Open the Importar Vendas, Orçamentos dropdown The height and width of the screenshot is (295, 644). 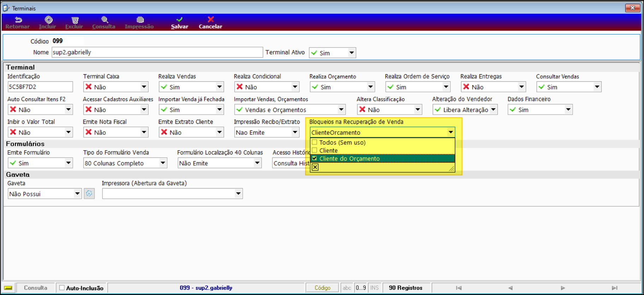[x=341, y=109]
